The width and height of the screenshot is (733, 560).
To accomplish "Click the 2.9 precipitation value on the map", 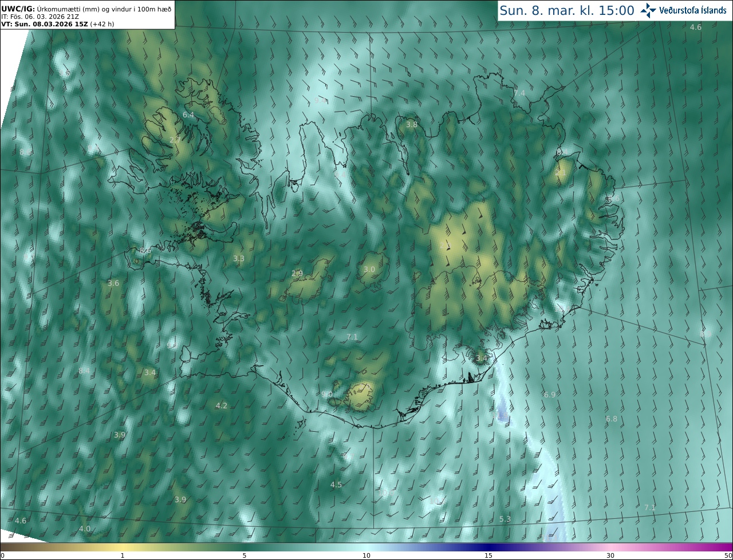I will (x=297, y=274).
